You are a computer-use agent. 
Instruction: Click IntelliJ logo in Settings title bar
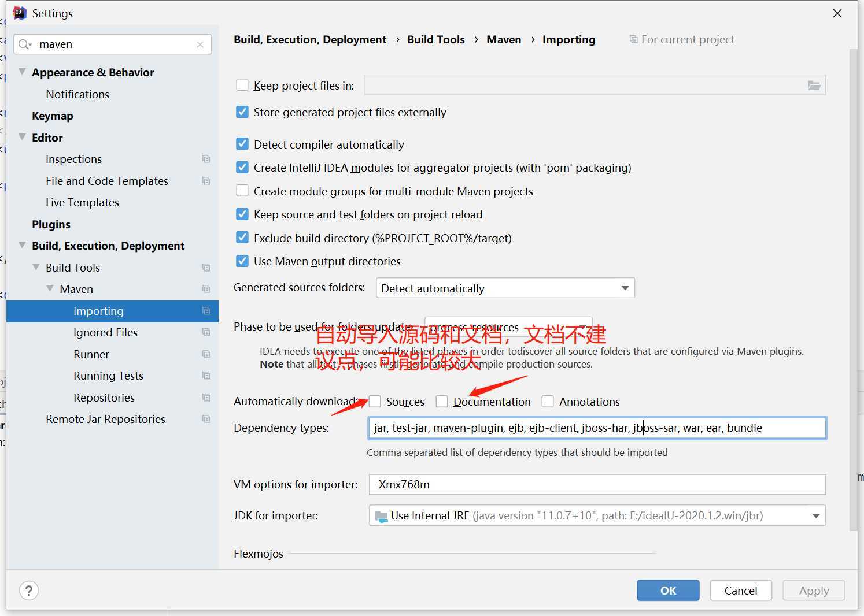click(20, 13)
